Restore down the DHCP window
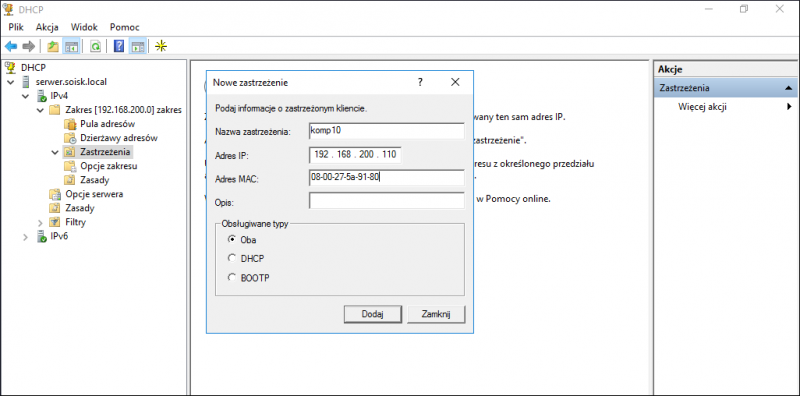Image resolution: width=800 pixels, height=396 pixels. [744, 9]
